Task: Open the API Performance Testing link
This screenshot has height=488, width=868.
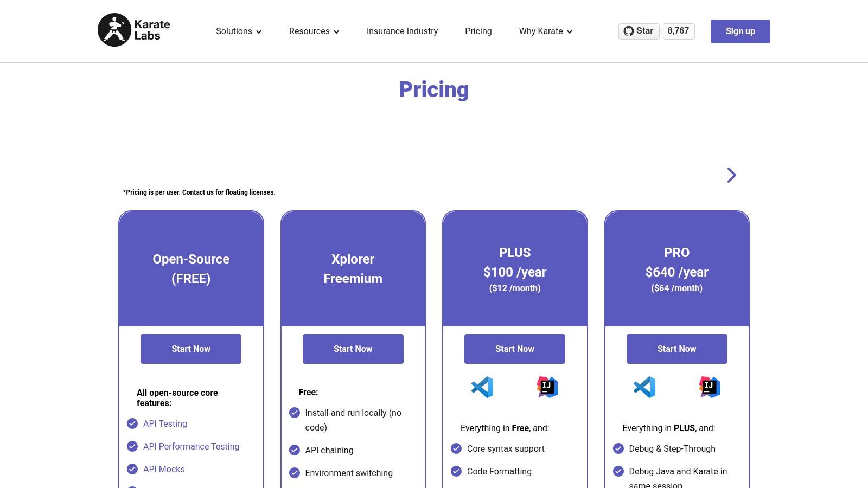Action: (x=191, y=446)
